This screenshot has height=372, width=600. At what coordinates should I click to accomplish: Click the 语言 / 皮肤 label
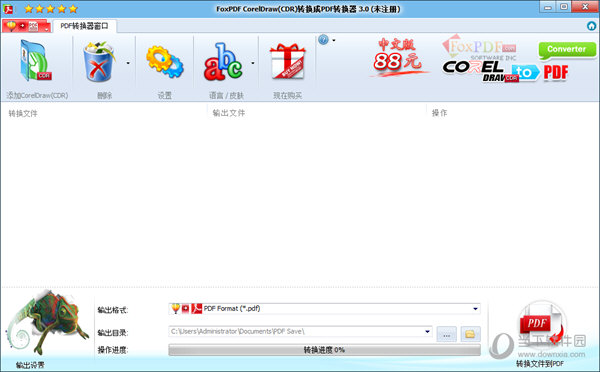click(226, 95)
